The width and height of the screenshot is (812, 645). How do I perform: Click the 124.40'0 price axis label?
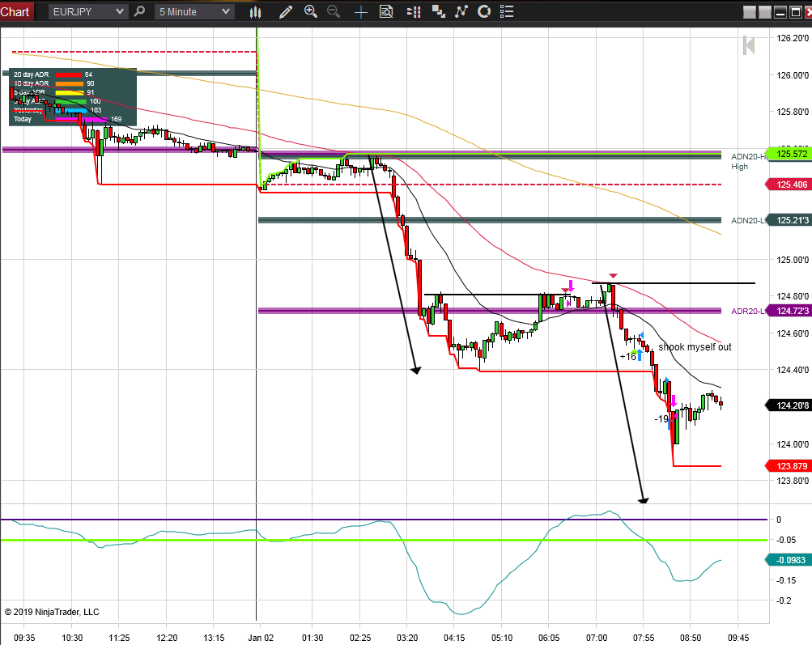point(793,370)
